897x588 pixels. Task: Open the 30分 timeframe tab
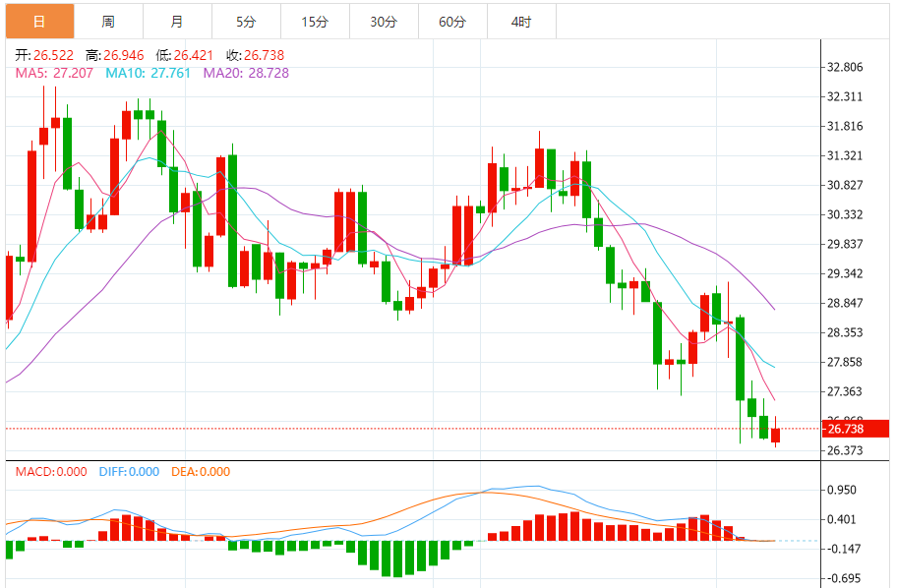(x=384, y=22)
